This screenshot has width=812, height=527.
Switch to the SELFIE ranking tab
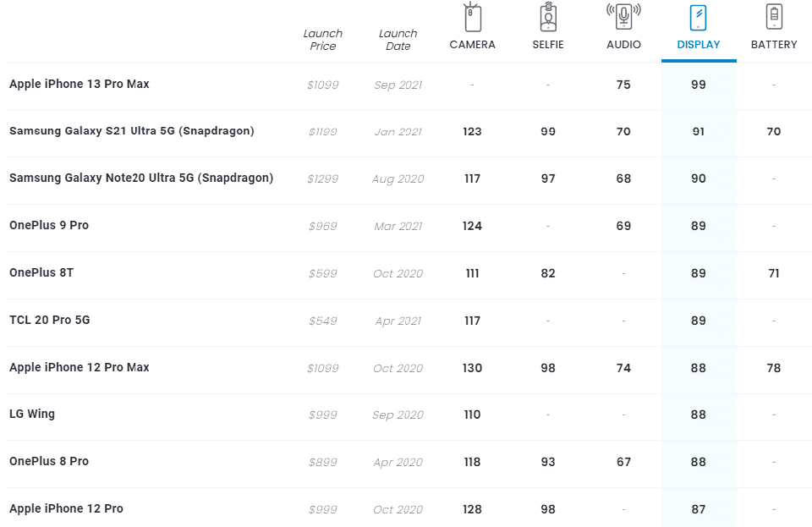pos(548,45)
